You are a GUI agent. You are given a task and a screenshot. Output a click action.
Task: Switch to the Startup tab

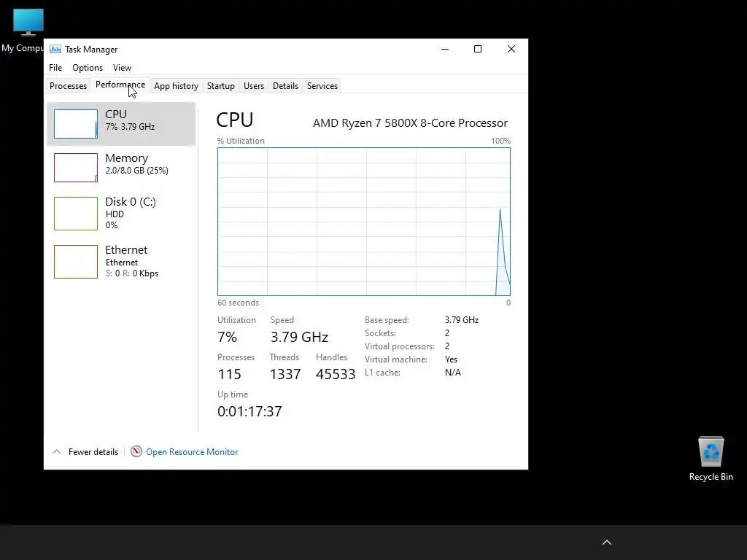click(x=220, y=86)
